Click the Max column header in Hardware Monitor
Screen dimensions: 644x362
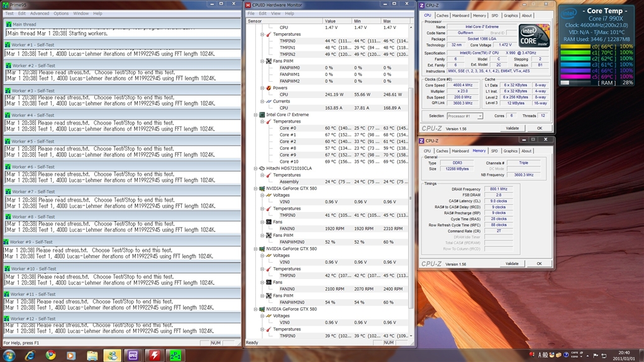pos(387,21)
